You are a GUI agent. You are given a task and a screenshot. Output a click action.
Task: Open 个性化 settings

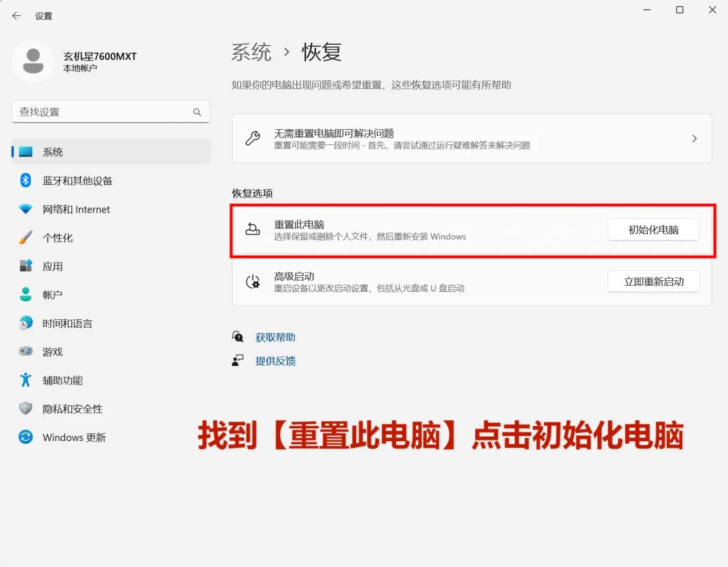111,237
